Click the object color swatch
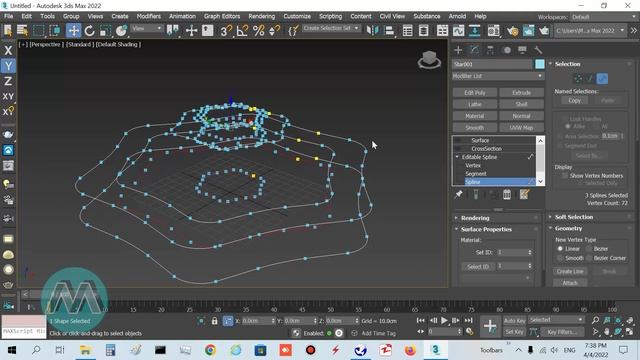640x360 pixels. tap(540, 64)
